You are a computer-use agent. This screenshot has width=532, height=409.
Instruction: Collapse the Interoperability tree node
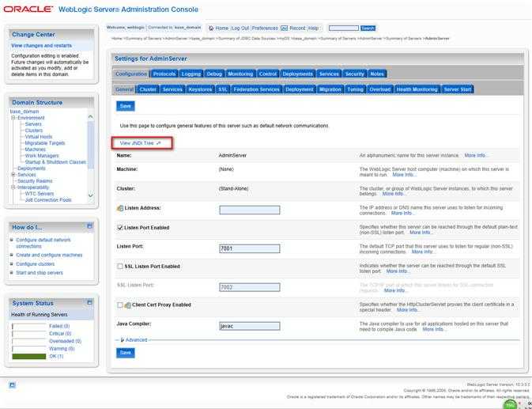click(13, 187)
